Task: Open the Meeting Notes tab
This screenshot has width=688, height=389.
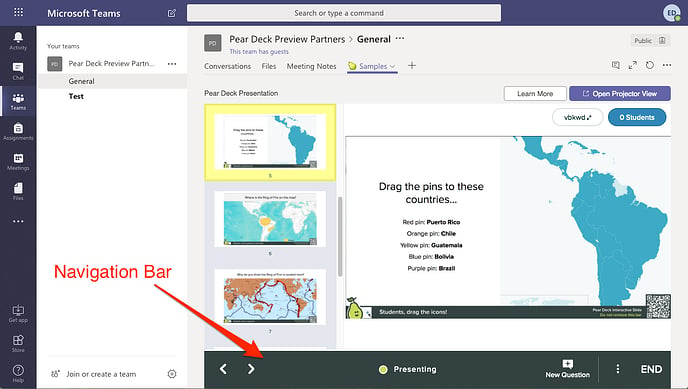Action: coord(311,66)
